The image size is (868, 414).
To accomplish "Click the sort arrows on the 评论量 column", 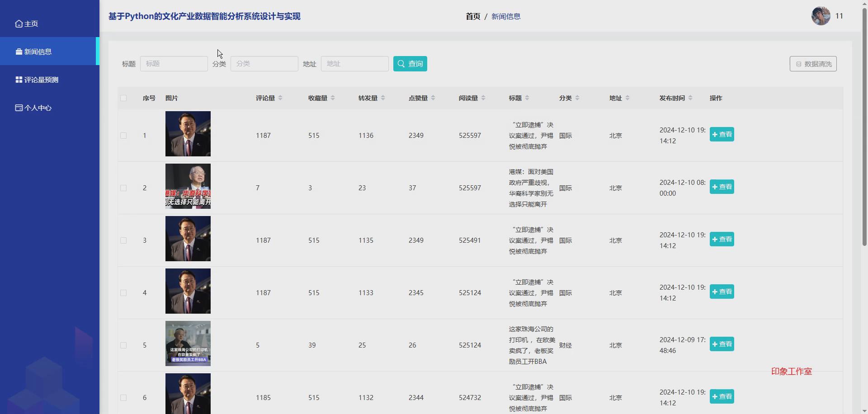I will (281, 98).
